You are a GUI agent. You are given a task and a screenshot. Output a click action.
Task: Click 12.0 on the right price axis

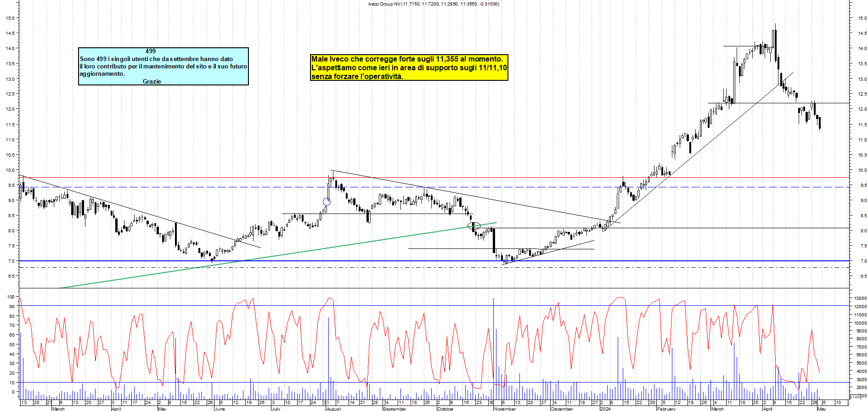tap(862, 109)
